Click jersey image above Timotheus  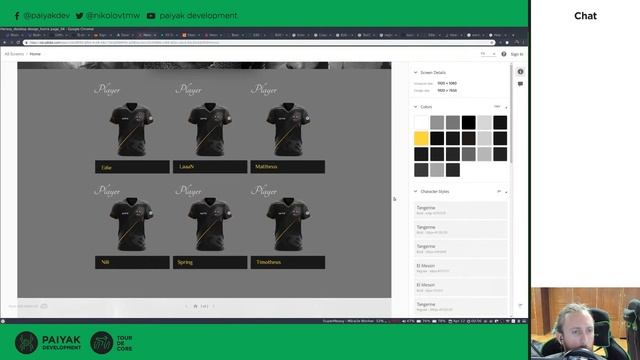click(288, 224)
